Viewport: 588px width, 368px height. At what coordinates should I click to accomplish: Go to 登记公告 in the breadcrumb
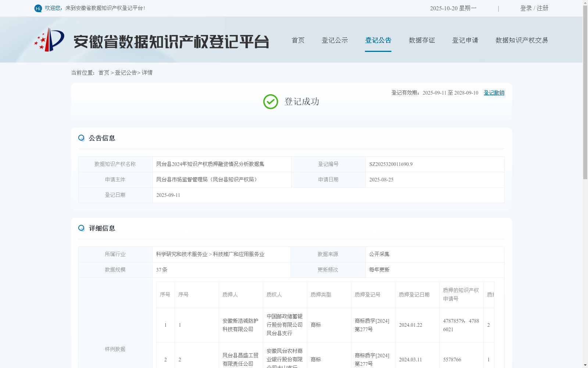(x=126, y=72)
